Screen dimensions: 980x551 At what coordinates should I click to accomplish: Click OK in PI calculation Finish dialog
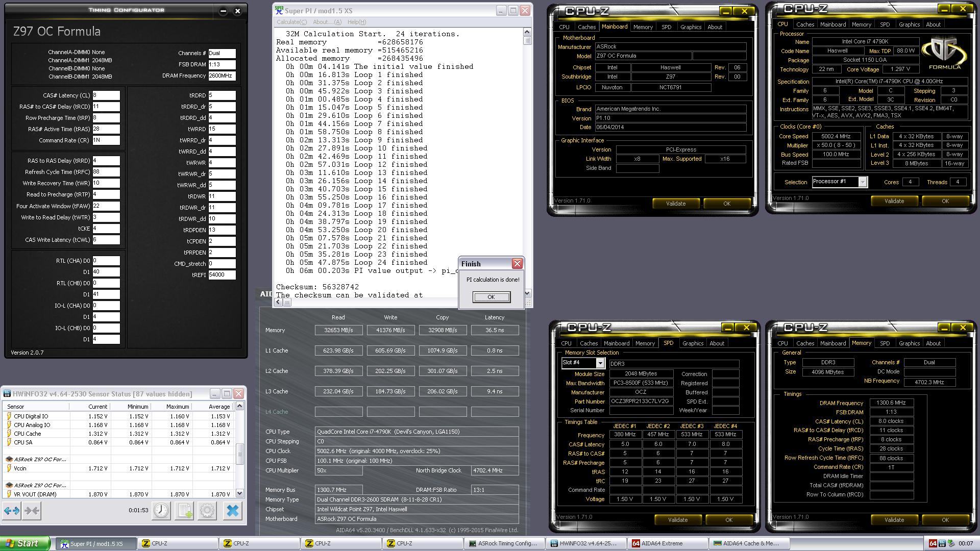point(491,297)
